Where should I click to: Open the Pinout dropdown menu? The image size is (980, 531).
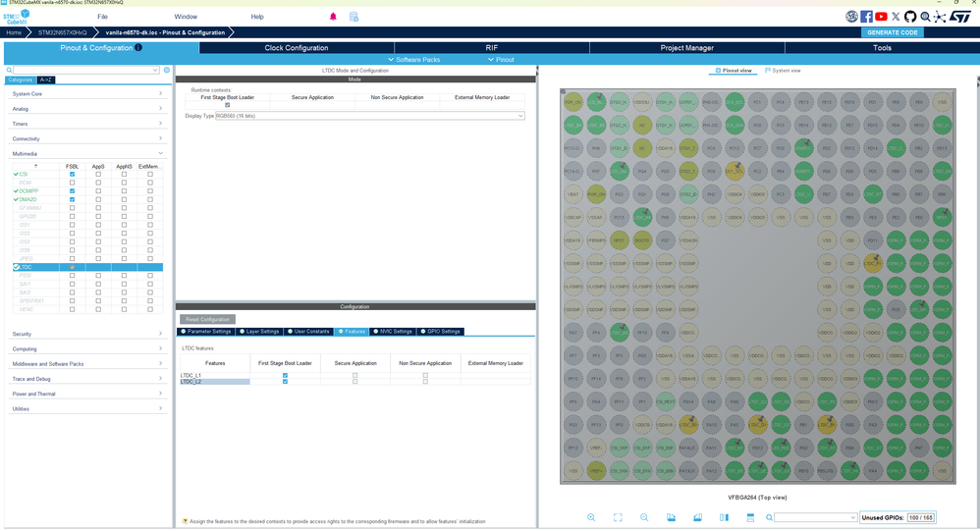(x=501, y=59)
